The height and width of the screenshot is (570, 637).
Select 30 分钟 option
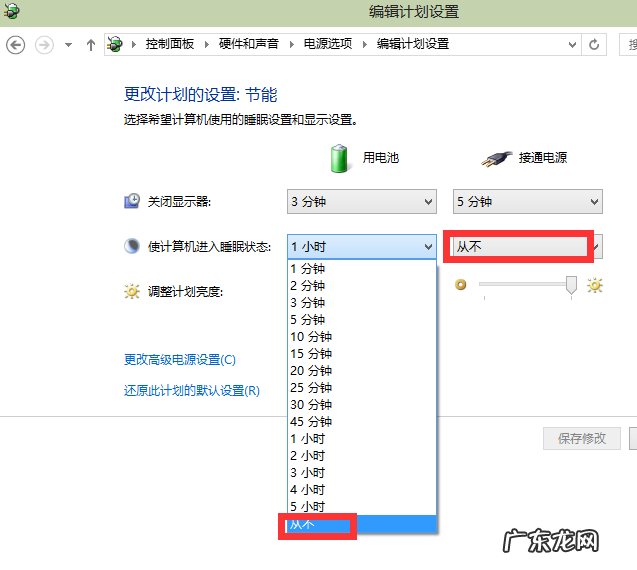pyautogui.click(x=362, y=405)
